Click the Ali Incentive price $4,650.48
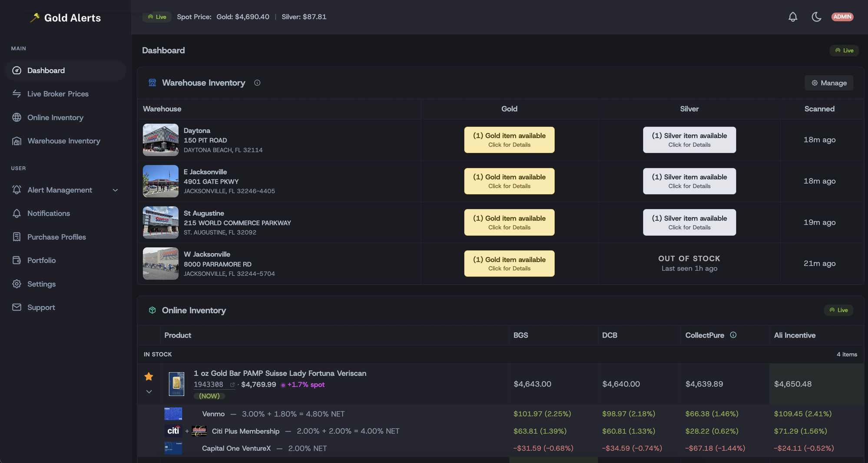Image resolution: width=868 pixels, height=463 pixels. (x=793, y=384)
